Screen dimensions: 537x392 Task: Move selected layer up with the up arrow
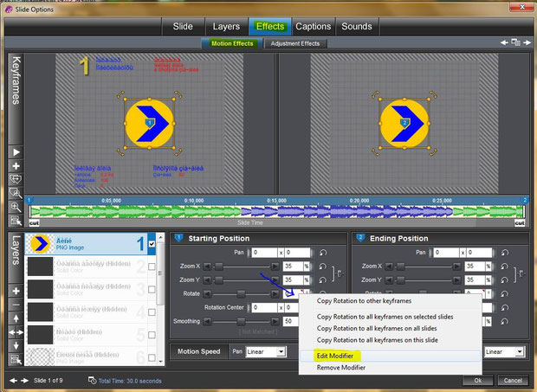16,318
